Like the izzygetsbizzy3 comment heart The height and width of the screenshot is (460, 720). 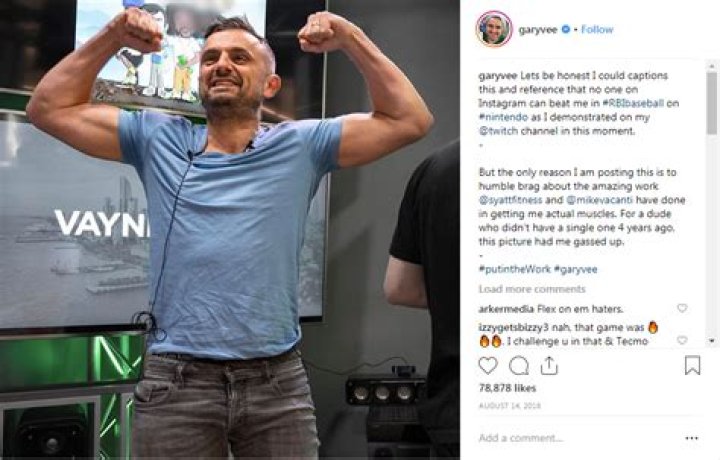(682, 340)
